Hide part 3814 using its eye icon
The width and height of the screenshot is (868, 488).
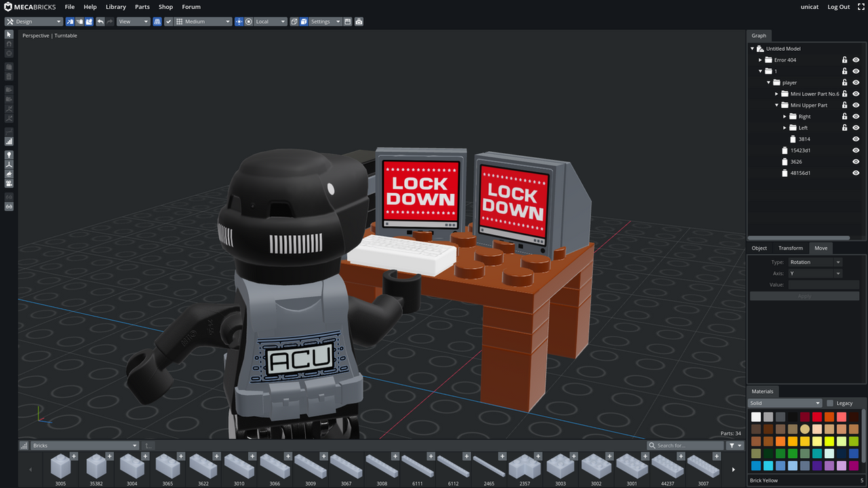[x=856, y=139]
